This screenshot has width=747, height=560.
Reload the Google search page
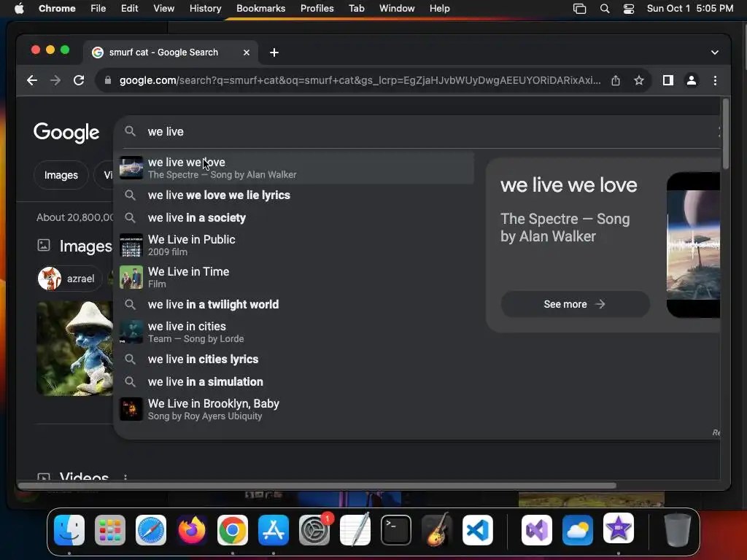point(79,80)
